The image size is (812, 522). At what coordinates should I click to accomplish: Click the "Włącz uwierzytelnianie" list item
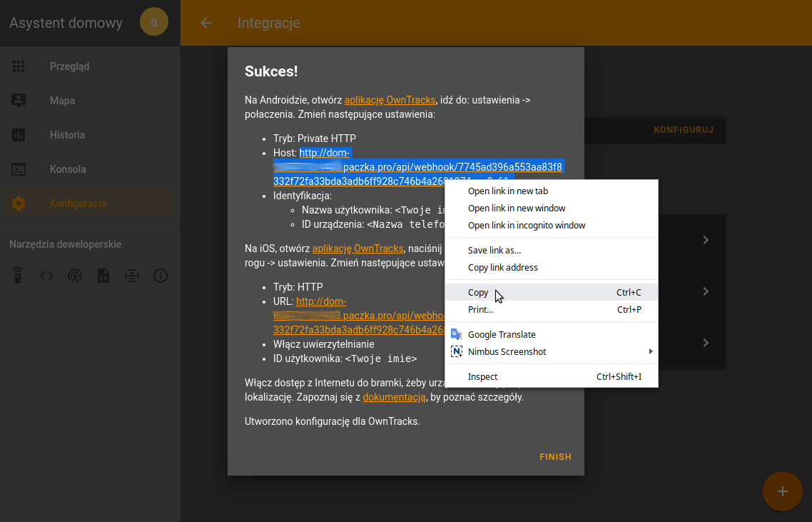[x=324, y=344]
